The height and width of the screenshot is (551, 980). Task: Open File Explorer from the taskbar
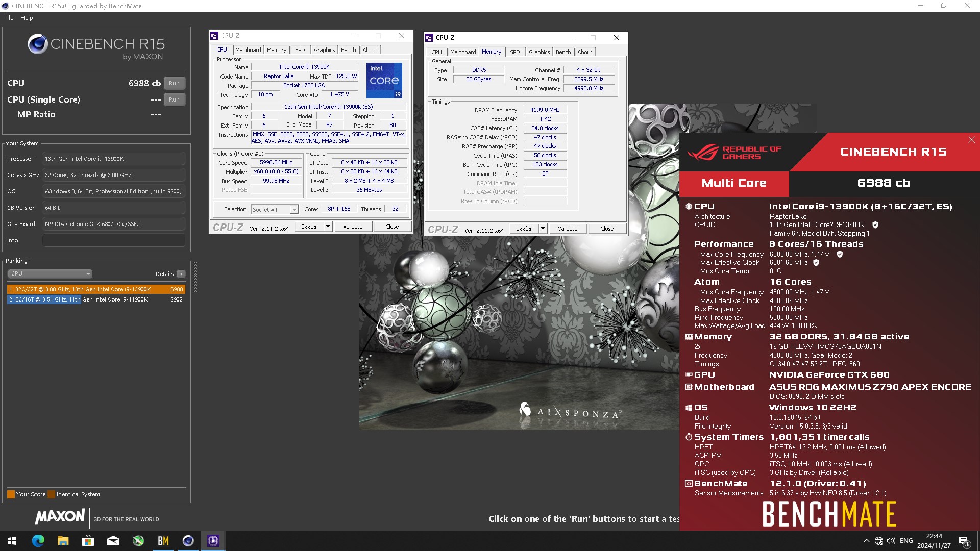coord(63,541)
